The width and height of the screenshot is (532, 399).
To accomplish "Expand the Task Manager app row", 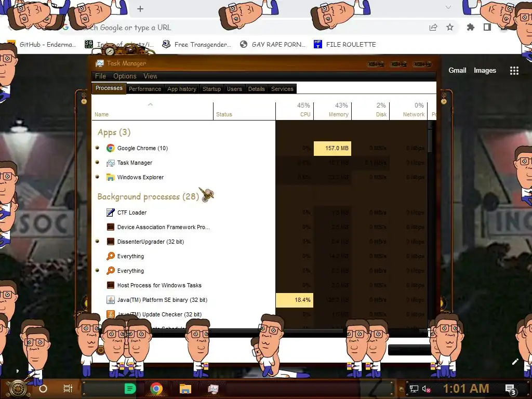I will pos(97,162).
